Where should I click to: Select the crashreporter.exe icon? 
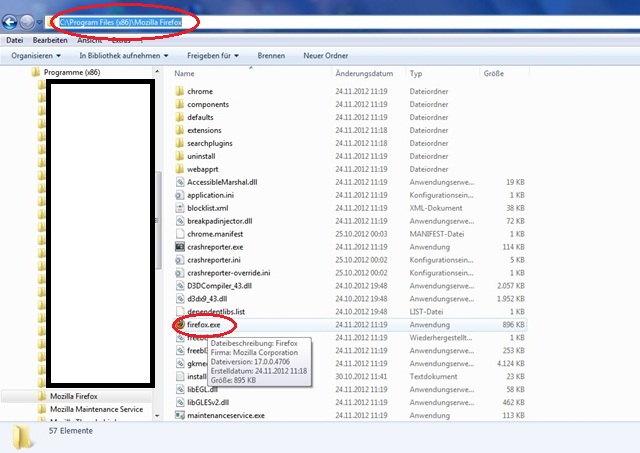(180, 247)
